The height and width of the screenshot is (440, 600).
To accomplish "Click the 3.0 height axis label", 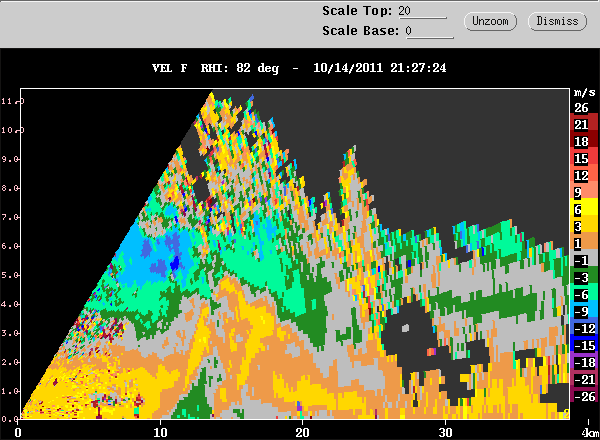I will pos(10,333).
